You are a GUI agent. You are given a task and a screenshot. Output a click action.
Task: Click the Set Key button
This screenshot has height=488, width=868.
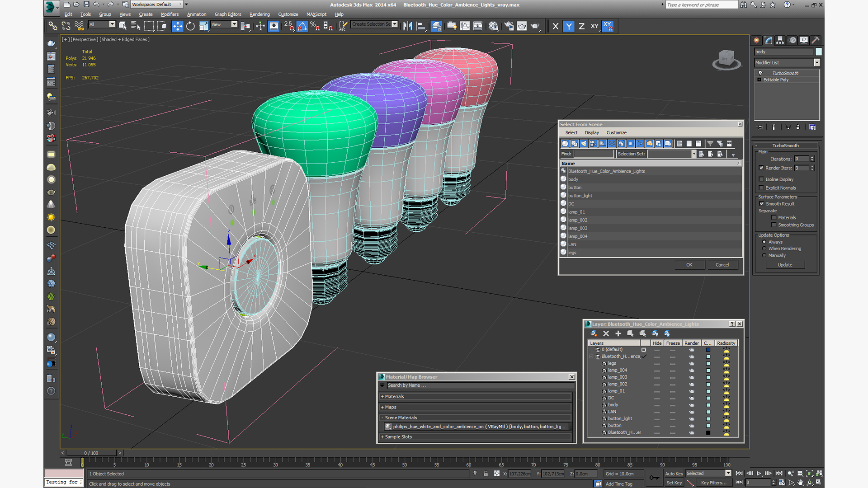pyautogui.click(x=674, y=483)
